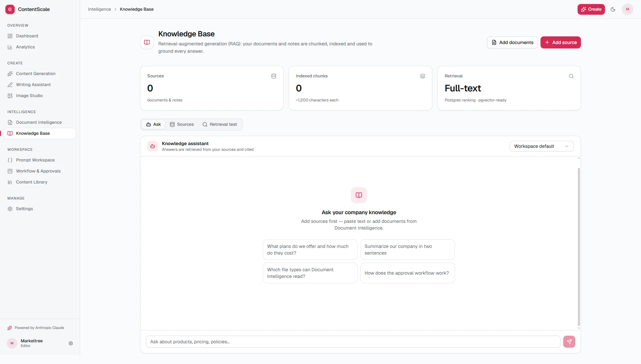The height and width of the screenshot is (364, 641).
Task: Switch to the Ask tab
Action: click(154, 124)
